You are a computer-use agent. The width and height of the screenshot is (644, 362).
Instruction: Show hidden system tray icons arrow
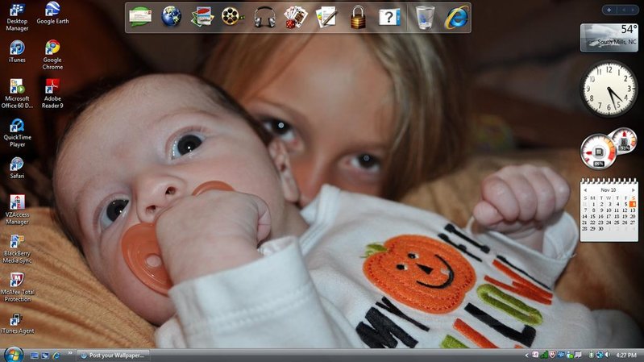(526, 356)
